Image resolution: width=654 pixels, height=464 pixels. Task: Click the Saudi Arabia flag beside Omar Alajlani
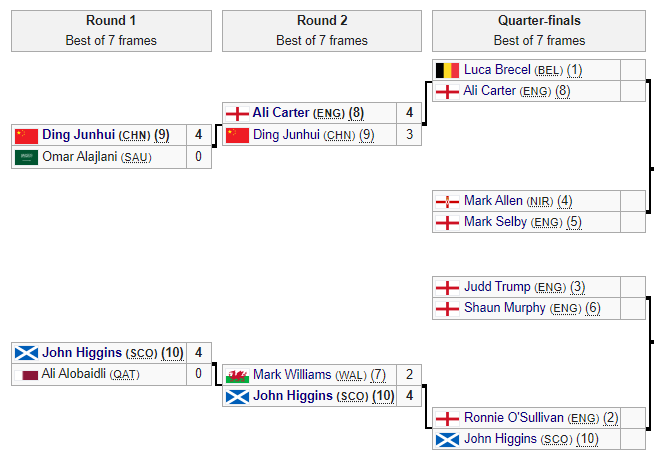click(x=26, y=157)
